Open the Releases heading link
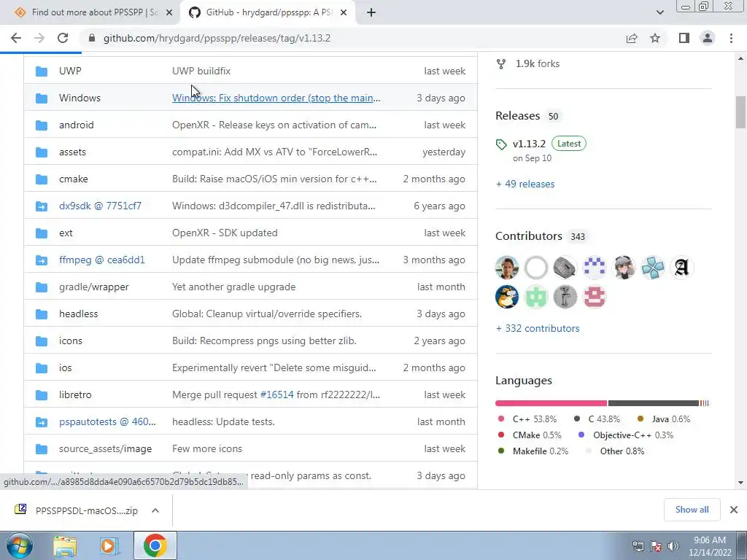This screenshot has height=560, width=747. [x=517, y=116]
